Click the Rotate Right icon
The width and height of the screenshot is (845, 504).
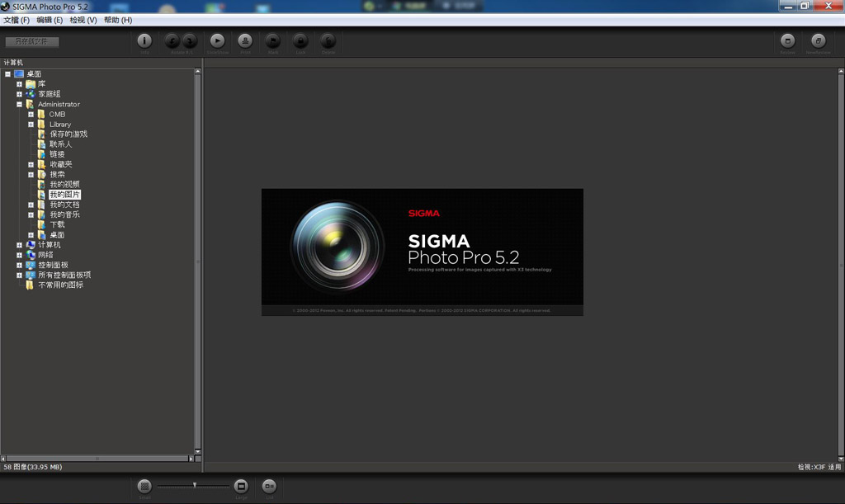click(x=190, y=40)
